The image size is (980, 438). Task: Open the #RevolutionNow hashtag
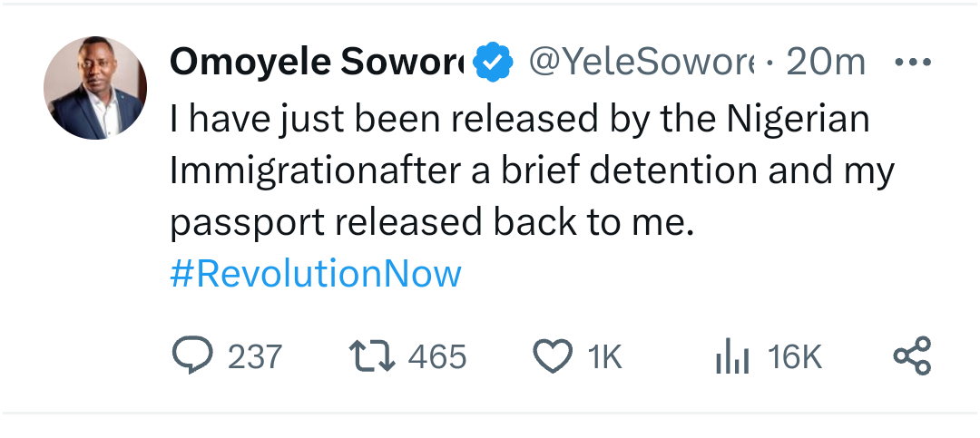pos(316,273)
